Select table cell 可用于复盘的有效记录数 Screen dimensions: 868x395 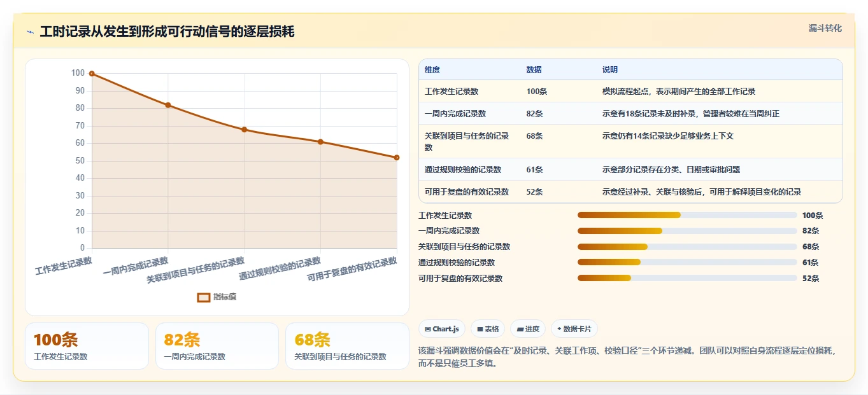pyautogui.click(x=467, y=192)
